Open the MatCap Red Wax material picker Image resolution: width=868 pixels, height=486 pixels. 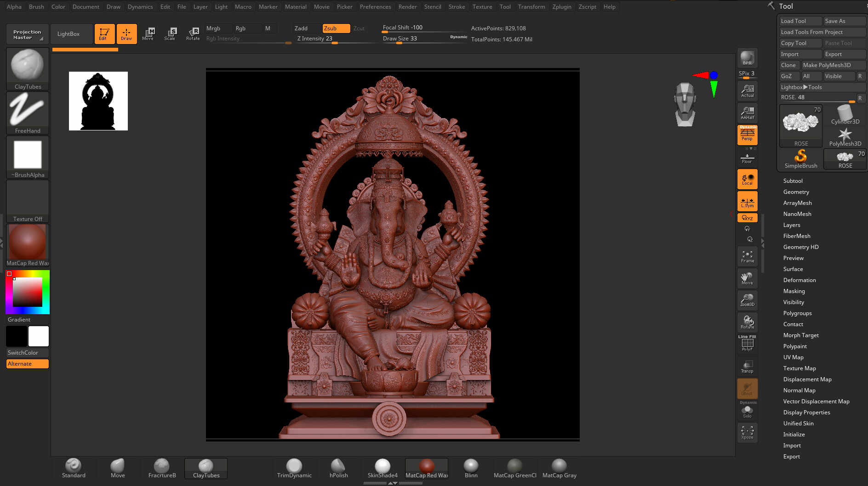(28, 245)
